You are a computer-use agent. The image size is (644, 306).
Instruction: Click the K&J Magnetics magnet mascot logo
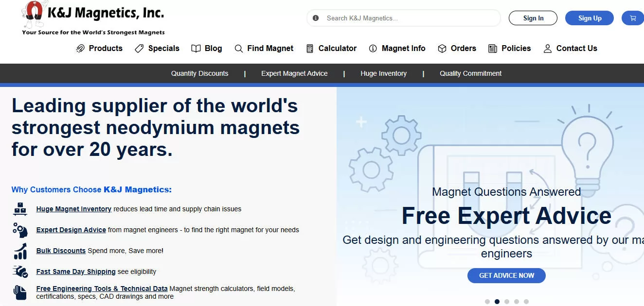point(34,15)
